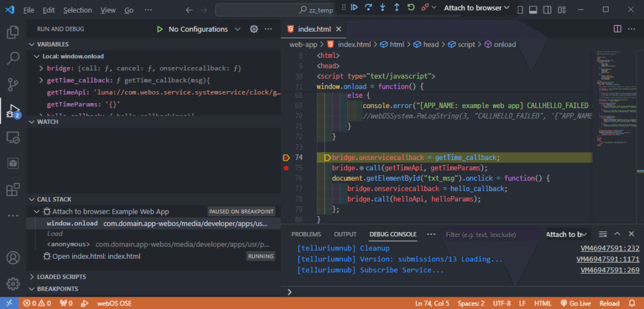This screenshot has height=309, width=644.
Task: Clear the debug console list icon
Action: coord(602,234)
